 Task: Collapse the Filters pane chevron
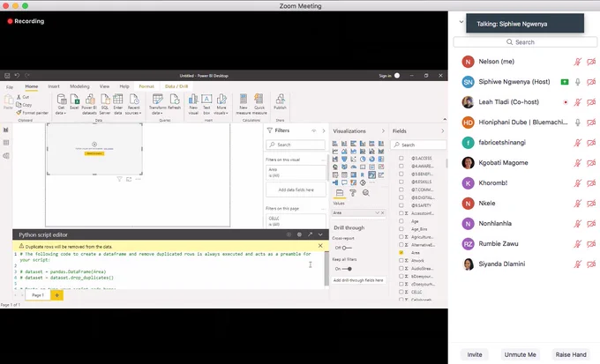324,130
